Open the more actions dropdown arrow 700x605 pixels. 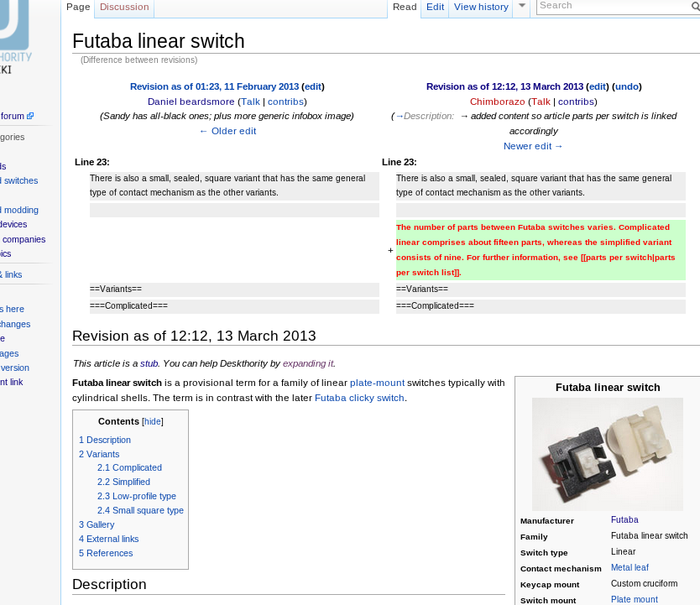point(522,7)
